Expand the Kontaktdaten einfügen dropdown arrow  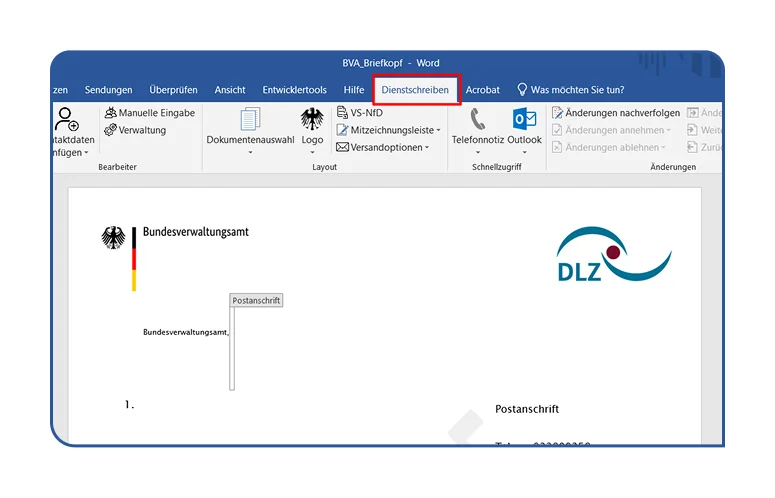point(86,153)
